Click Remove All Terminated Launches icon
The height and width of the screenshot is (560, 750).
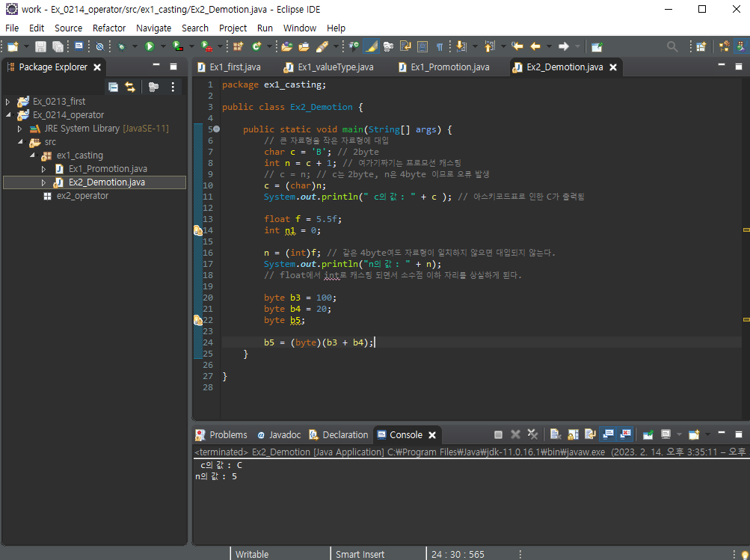(x=532, y=434)
